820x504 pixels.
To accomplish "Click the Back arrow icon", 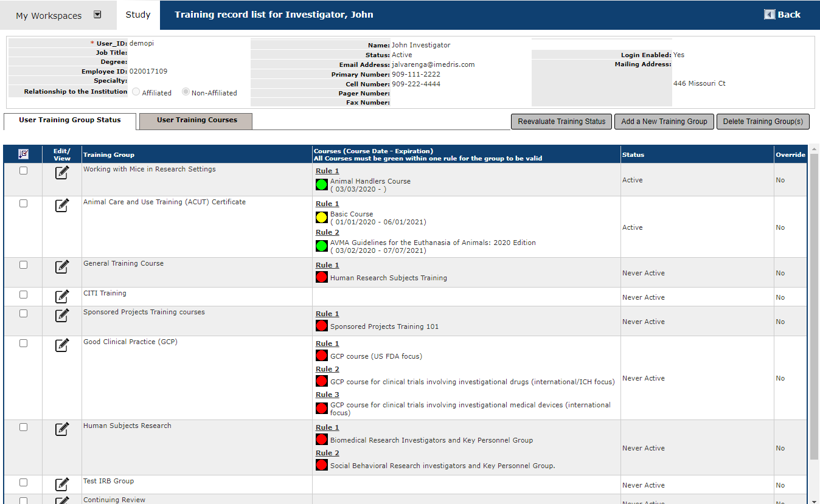I will click(770, 15).
